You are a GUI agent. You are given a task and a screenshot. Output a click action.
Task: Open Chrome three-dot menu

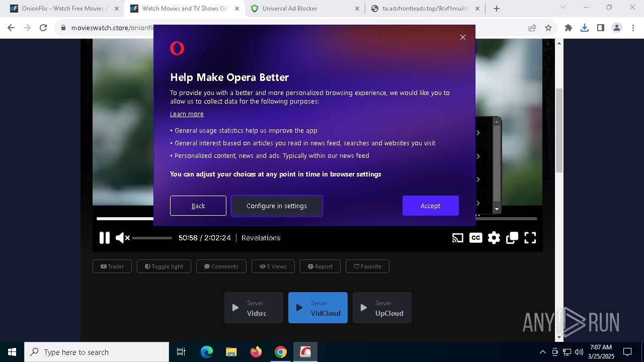click(633, 28)
